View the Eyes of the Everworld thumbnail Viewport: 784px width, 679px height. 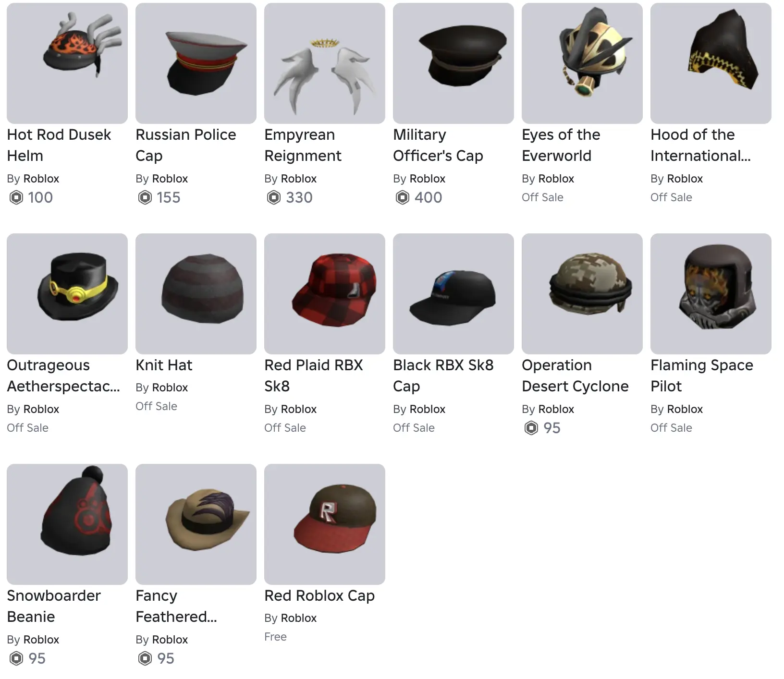tap(582, 63)
